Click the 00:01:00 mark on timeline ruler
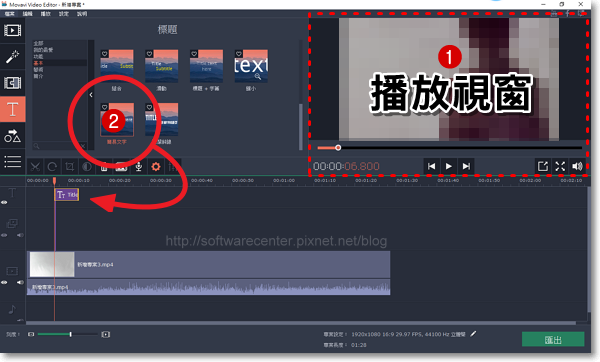The height and width of the screenshot is (362, 600). click(x=284, y=180)
